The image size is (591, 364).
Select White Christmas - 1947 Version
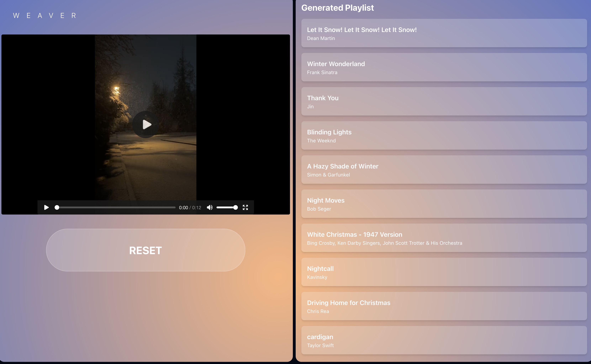pos(444,238)
